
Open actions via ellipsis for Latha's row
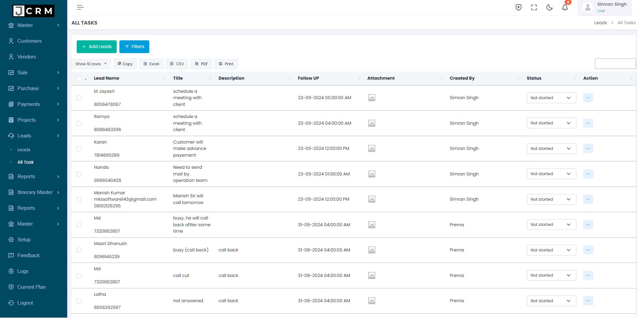(x=588, y=301)
